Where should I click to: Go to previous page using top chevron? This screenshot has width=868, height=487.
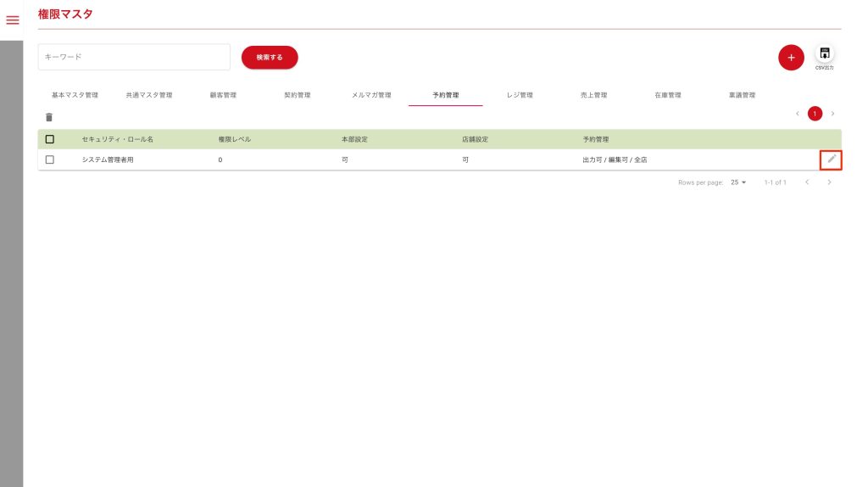(797, 114)
